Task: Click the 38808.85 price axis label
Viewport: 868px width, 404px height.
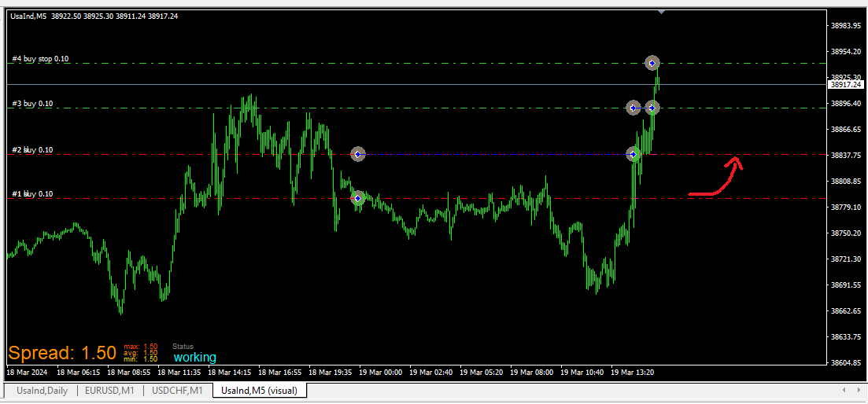Action: point(846,182)
